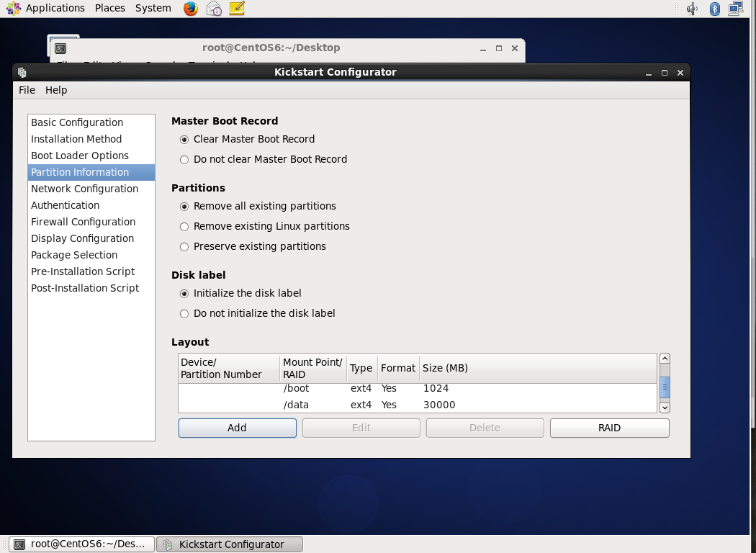Click the Size (MB) column header
This screenshot has height=553, width=756.
[x=538, y=369]
